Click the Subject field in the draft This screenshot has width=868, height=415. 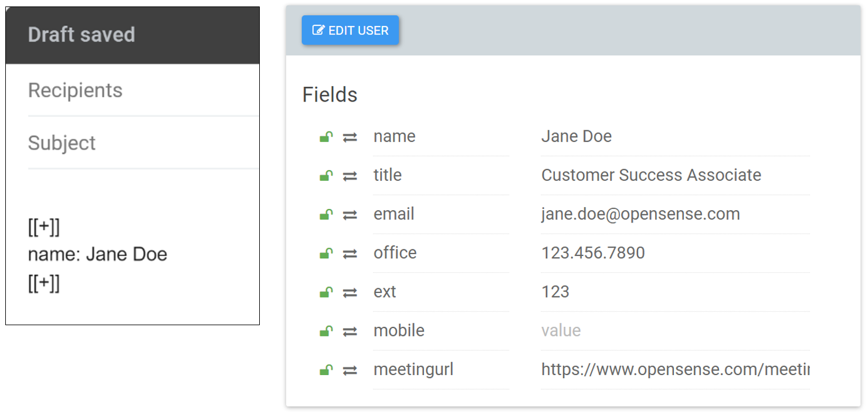tap(144, 143)
